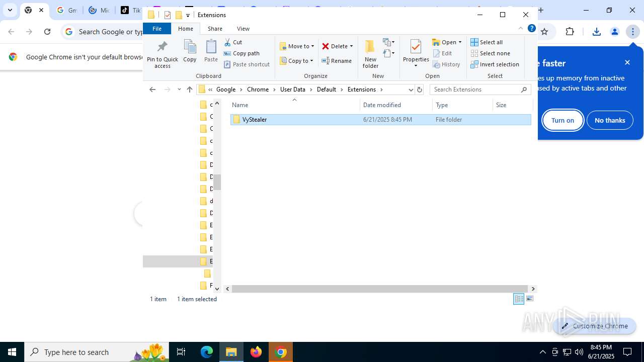
Task: Expand Delete options arrow
Action: pos(351,46)
